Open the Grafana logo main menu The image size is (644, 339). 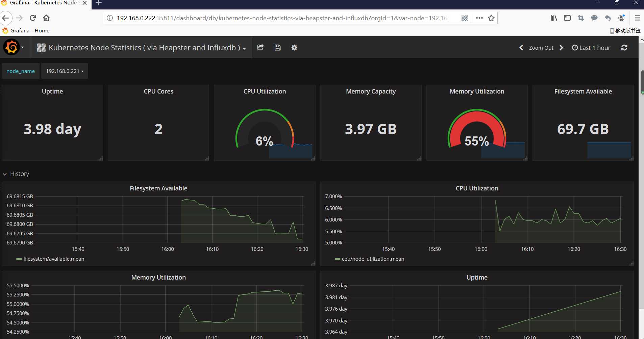[x=14, y=47]
